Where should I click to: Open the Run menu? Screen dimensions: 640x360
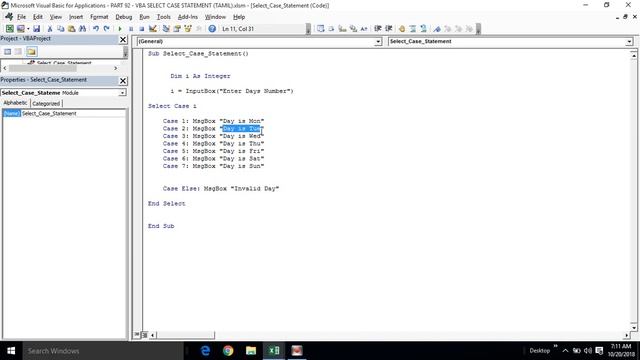tap(144, 17)
